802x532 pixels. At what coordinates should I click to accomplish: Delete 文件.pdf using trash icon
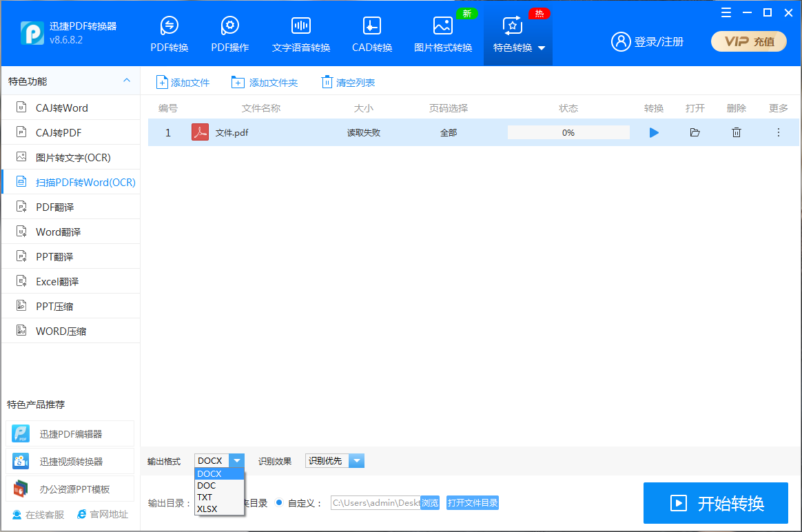point(736,132)
